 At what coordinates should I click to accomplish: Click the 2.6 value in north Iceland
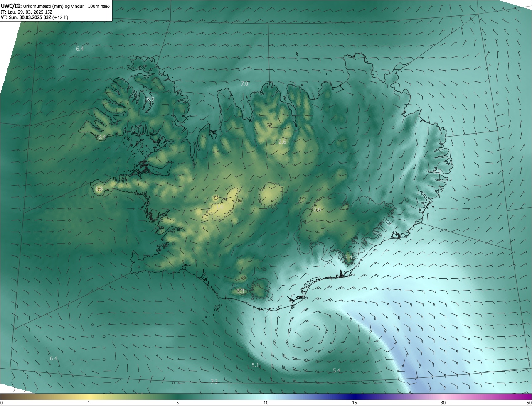coord(282,142)
